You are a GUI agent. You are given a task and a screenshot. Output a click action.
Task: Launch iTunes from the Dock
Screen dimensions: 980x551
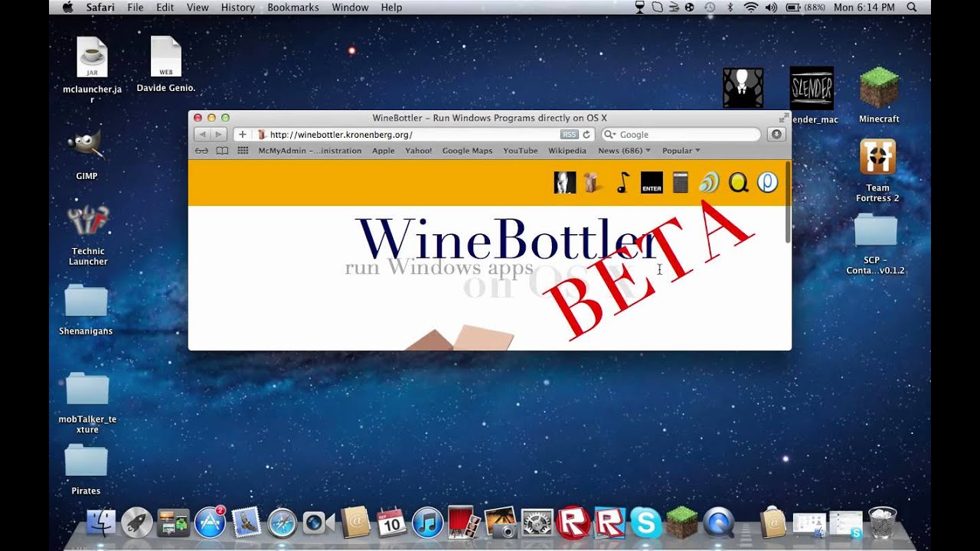click(x=427, y=523)
